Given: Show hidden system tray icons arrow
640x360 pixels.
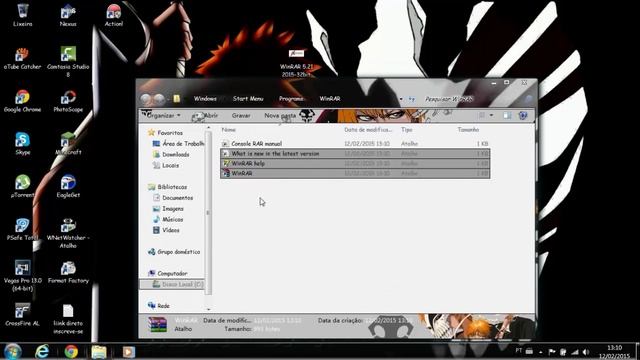Looking at the screenshot, I should (540, 351).
